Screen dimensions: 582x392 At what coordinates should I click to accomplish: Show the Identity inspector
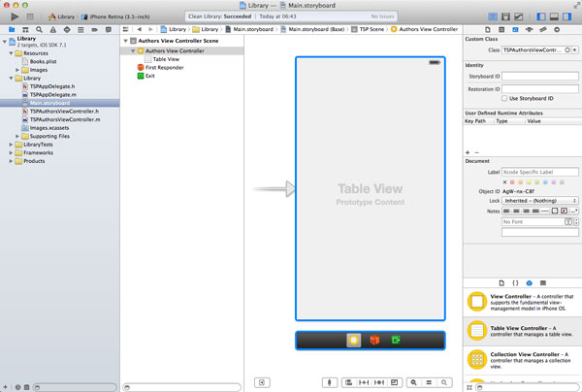click(515, 30)
